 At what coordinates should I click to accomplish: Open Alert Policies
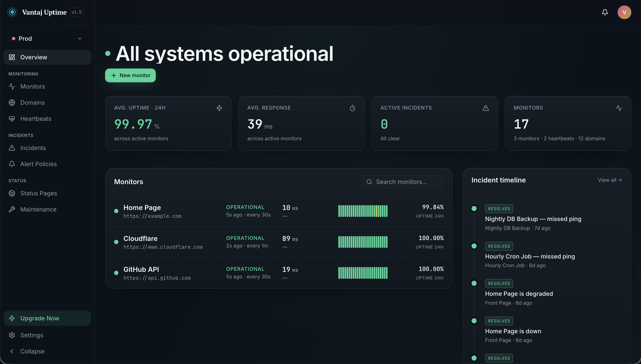click(x=47, y=164)
